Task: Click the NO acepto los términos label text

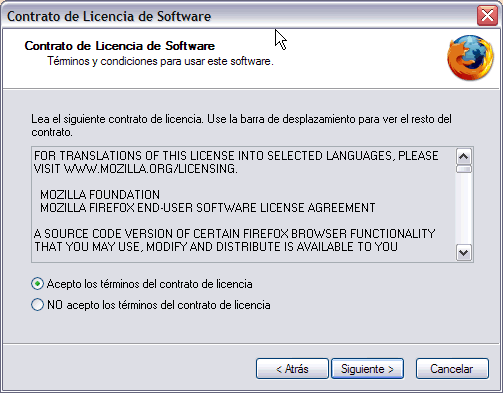Action: pyautogui.click(x=159, y=305)
